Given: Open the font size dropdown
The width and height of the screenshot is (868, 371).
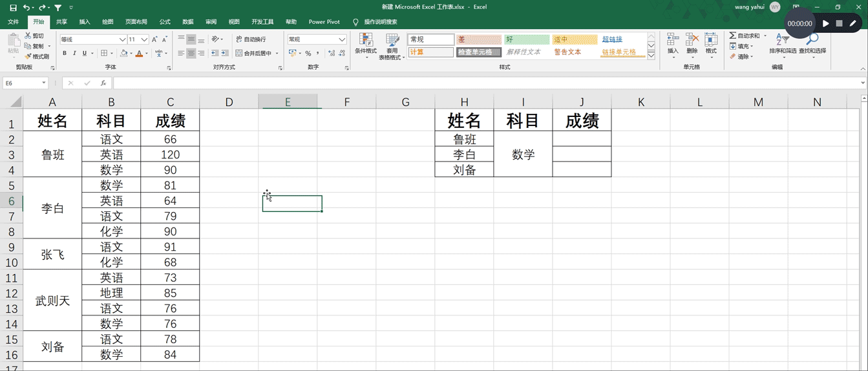Looking at the screenshot, I should 145,39.
